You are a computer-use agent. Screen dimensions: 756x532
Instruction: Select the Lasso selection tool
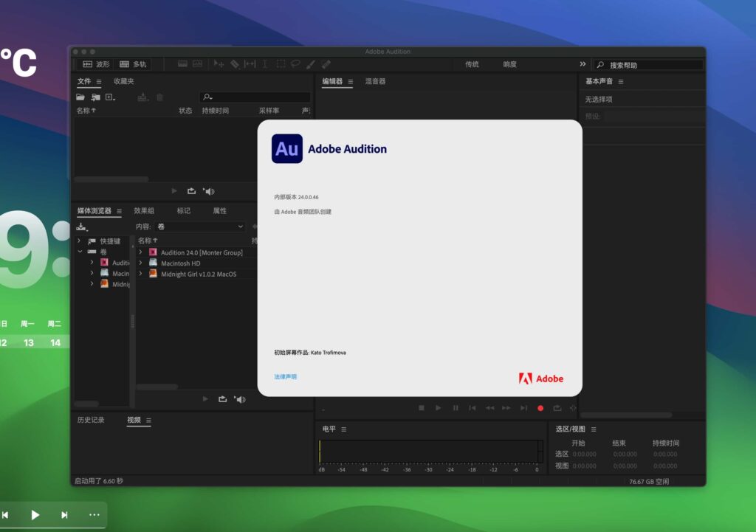coord(295,64)
